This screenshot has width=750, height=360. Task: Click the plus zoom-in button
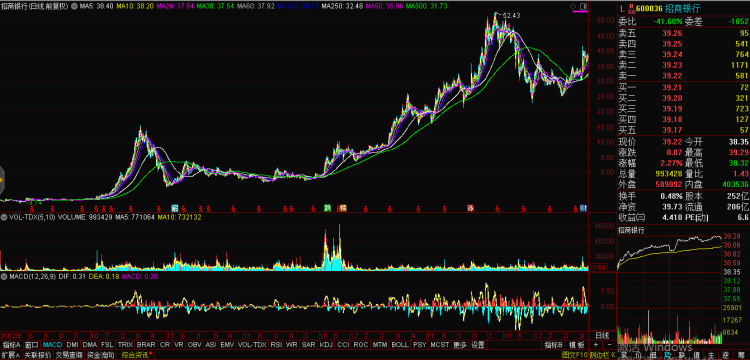[596, 345]
